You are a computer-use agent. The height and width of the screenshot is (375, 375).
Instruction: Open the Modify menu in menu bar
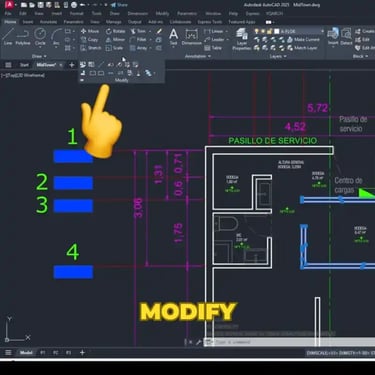[x=162, y=14]
